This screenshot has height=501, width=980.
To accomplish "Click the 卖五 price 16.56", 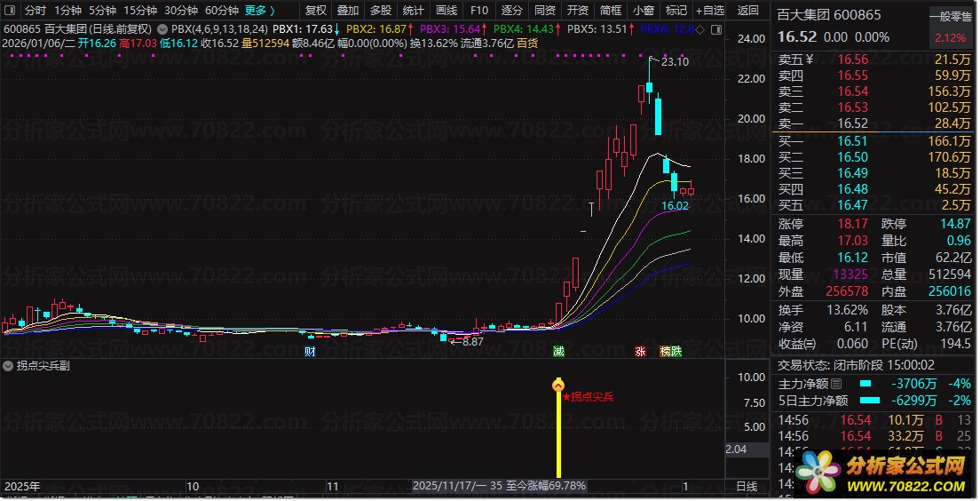I will pos(852,60).
